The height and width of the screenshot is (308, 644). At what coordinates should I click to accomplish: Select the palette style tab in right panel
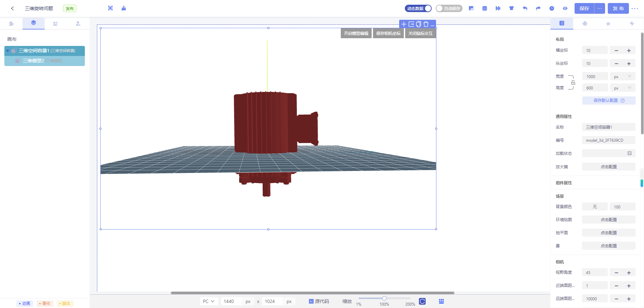point(585,23)
